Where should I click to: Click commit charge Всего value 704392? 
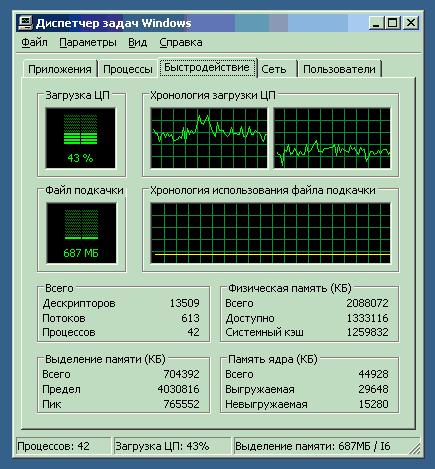pos(181,374)
